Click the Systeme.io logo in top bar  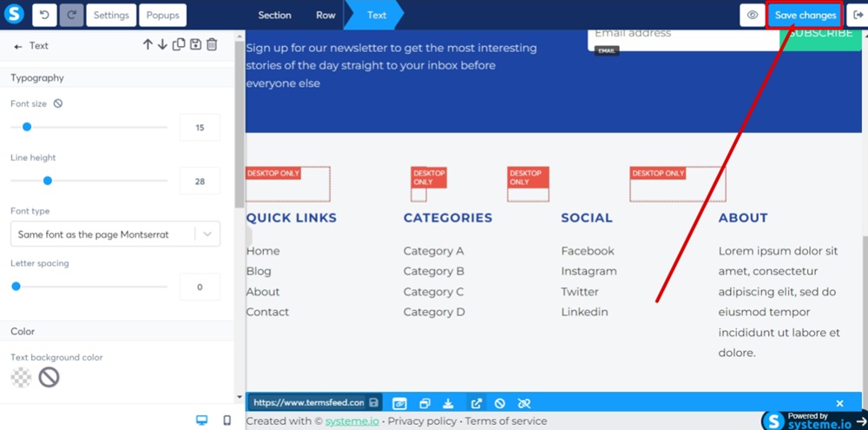click(x=14, y=15)
